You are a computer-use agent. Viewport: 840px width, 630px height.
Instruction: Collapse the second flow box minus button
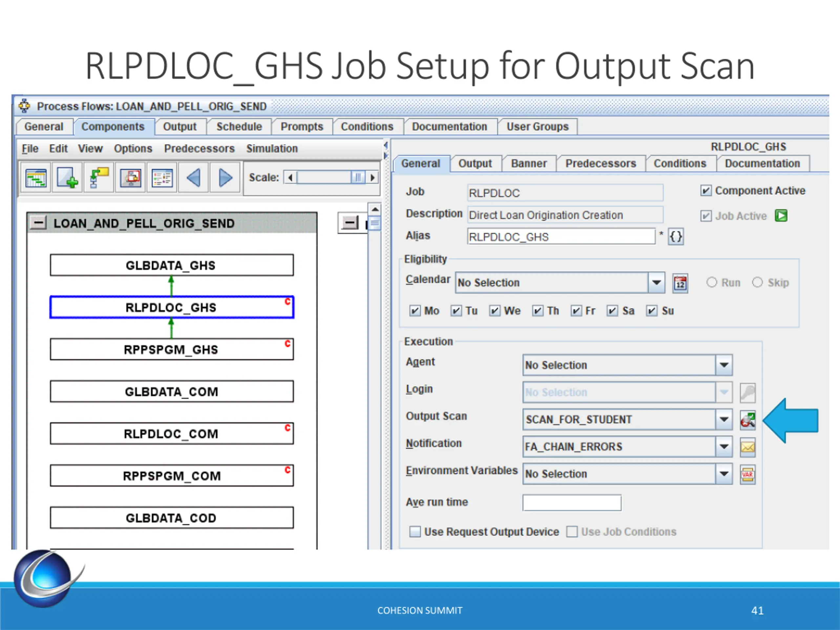[x=350, y=223]
